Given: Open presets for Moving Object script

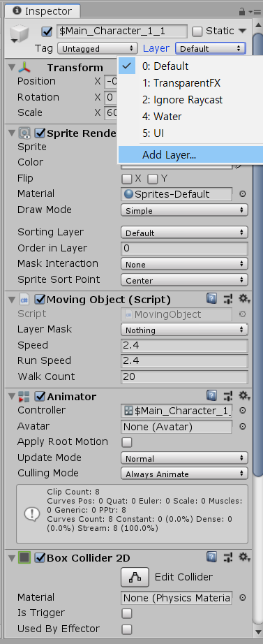Looking at the screenshot, I should pos(228,299).
